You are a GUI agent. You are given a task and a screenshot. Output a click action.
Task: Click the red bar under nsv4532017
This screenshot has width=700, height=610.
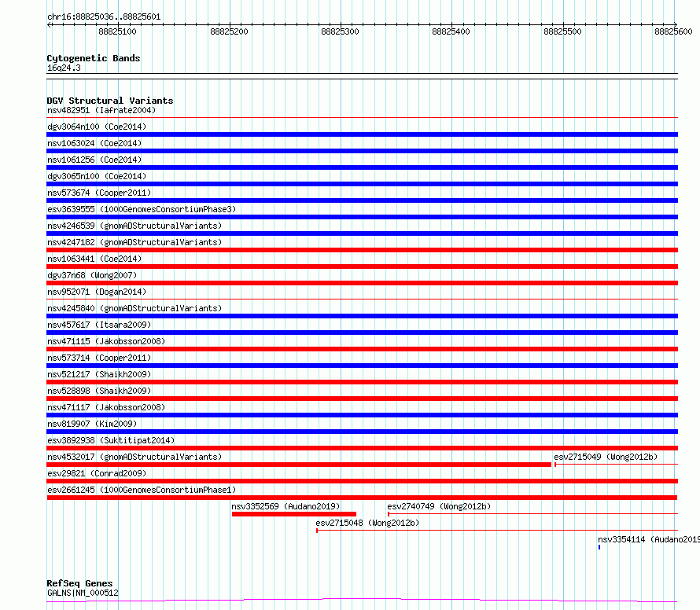click(x=299, y=465)
